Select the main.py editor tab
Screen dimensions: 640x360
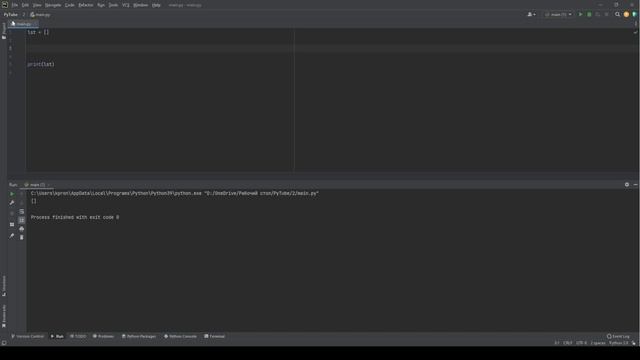click(22, 24)
